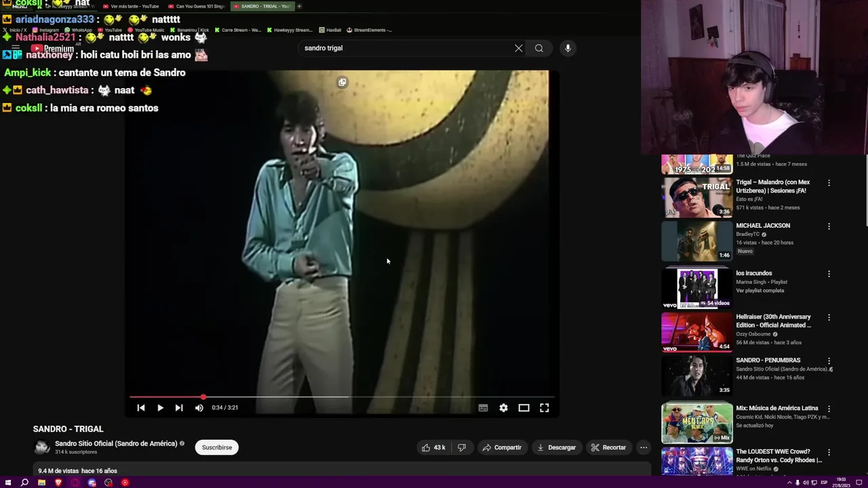The width and height of the screenshot is (868, 488).
Task: Open Sandro Sitio Oficial channel link
Action: 116,443
